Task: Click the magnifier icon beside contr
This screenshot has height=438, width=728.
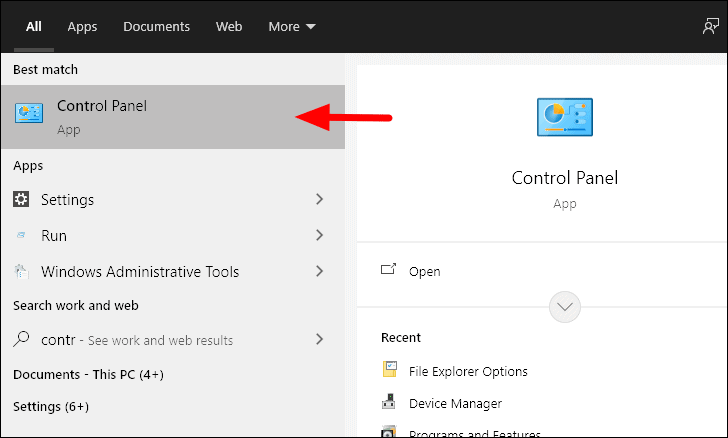Action: (x=21, y=339)
